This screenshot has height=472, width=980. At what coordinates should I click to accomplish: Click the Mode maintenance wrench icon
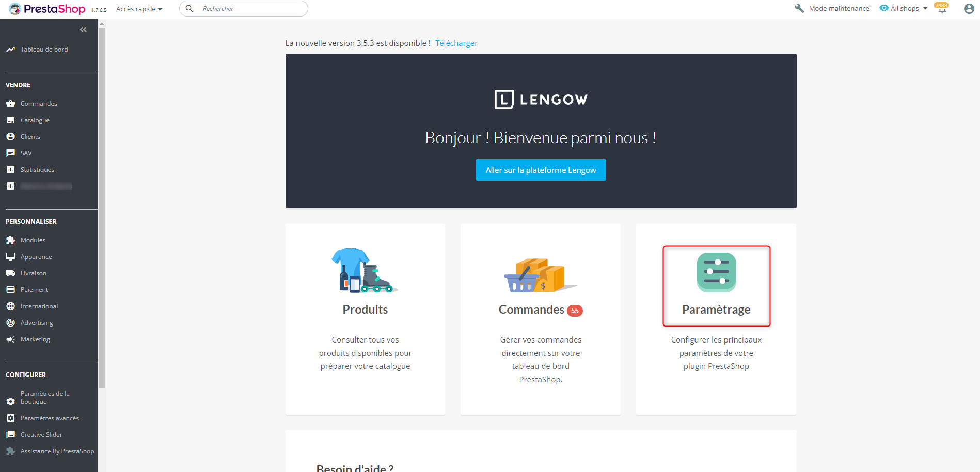(799, 9)
